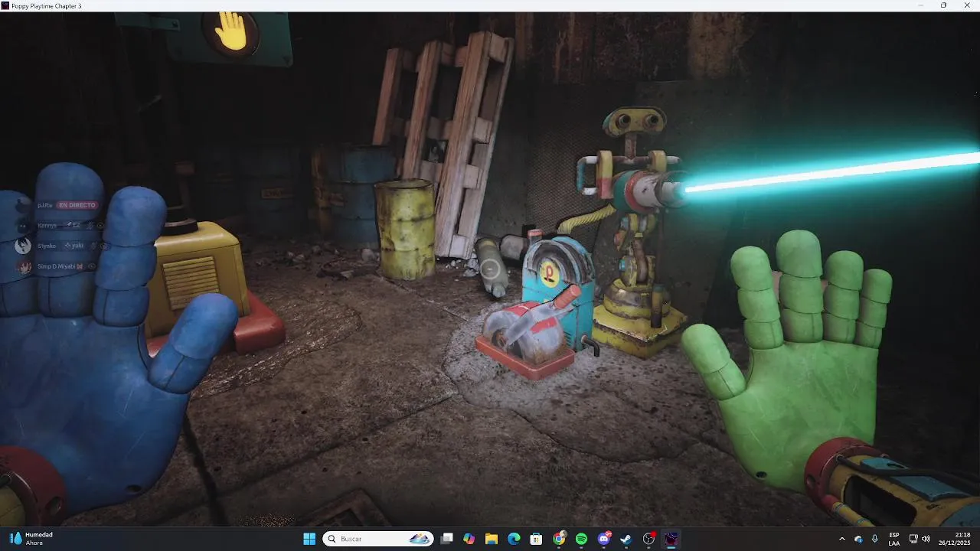Image resolution: width=980 pixels, height=551 pixels.
Task: Click Kennys's avatar in voice overlay
Action: tap(24, 226)
